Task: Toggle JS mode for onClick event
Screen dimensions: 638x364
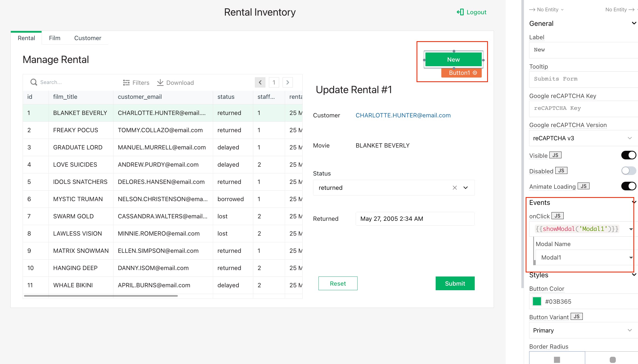Action: (x=557, y=216)
